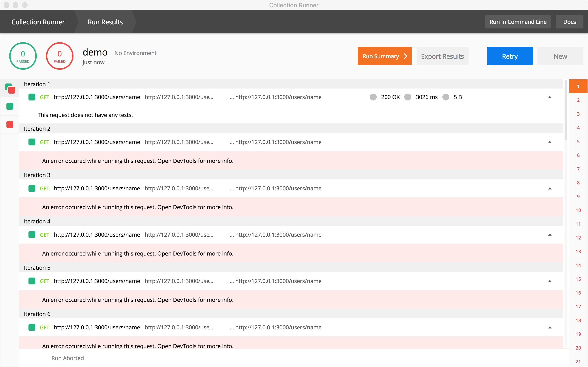Open the Run Results breadcrumb tab
Screen dimensions: 588x367
[105, 22]
